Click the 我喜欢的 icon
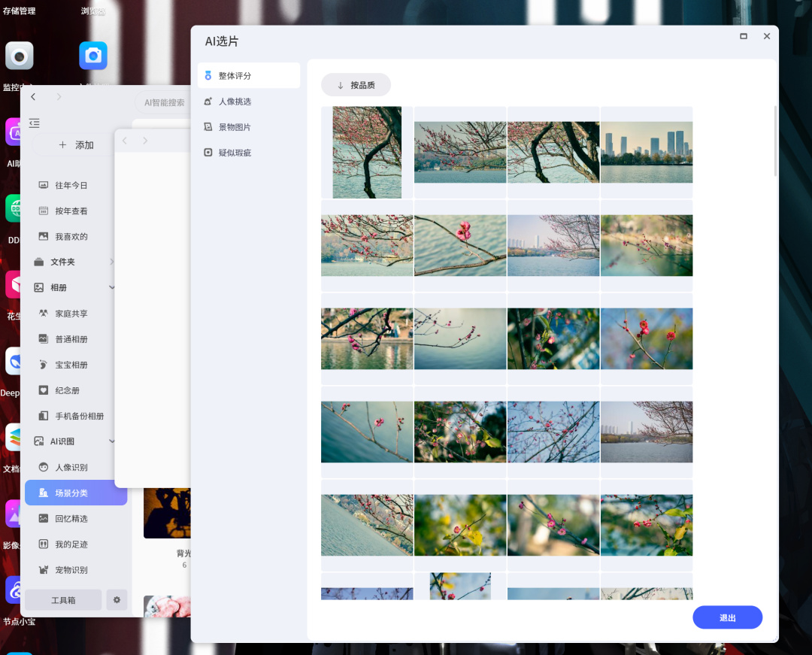The width and height of the screenshot is (812, 655). [44, 237]
